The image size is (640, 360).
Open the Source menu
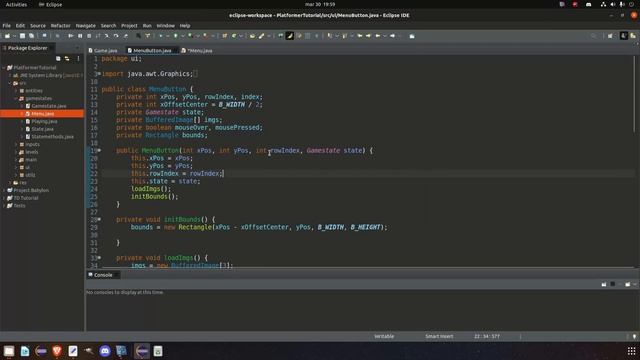(x=38, y=25)
